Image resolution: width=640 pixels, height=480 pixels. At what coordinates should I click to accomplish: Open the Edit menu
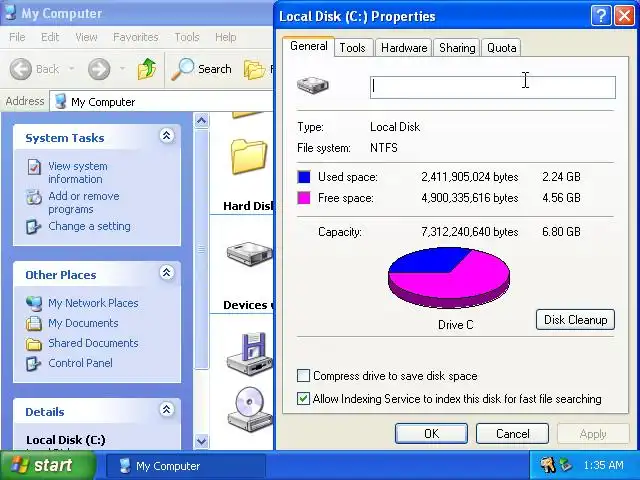tap(50, 37)
